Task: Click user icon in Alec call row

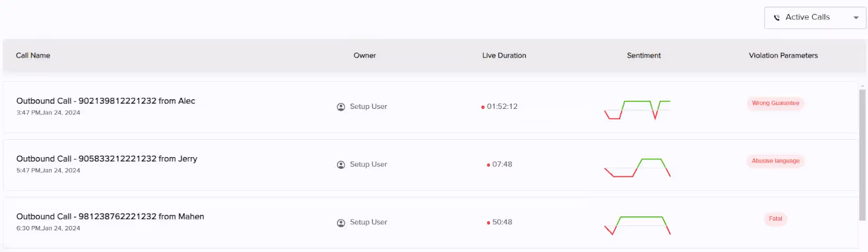Action: (x=341, y=107)
